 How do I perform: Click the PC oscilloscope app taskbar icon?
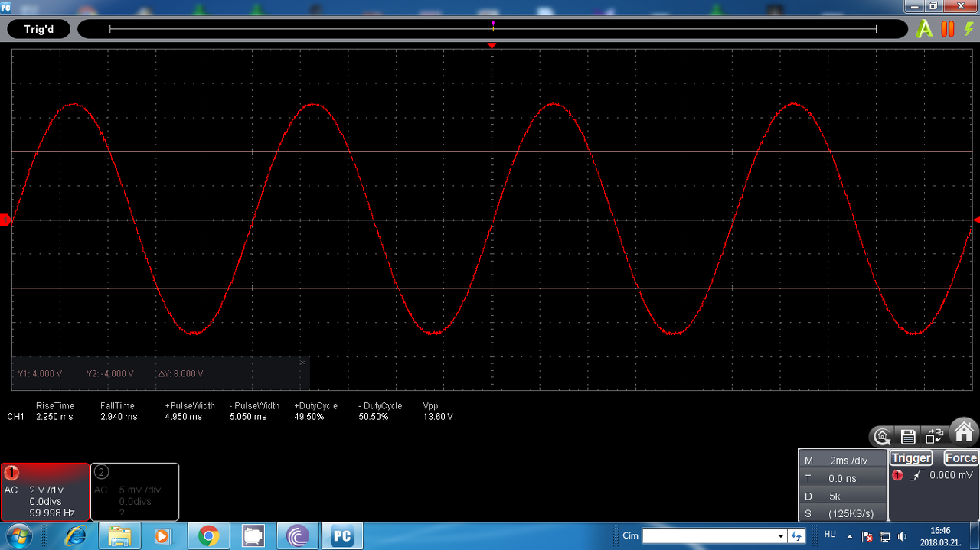point(341,536)
